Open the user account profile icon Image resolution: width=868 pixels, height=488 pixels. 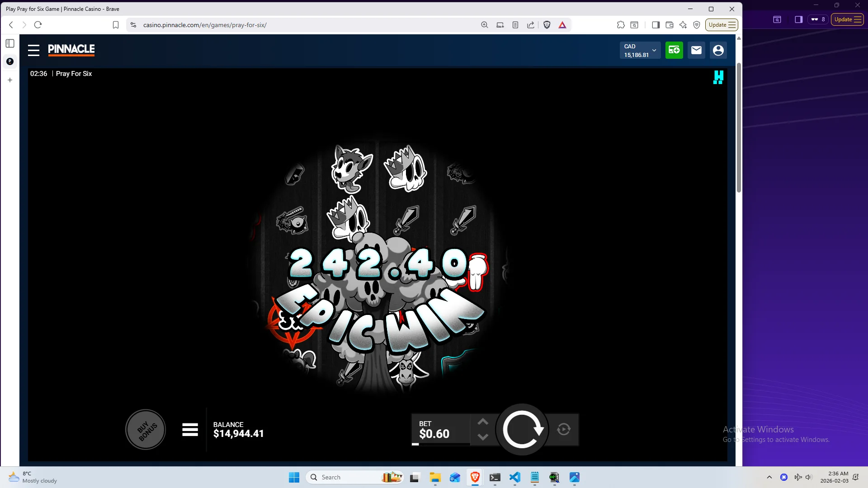718,50
